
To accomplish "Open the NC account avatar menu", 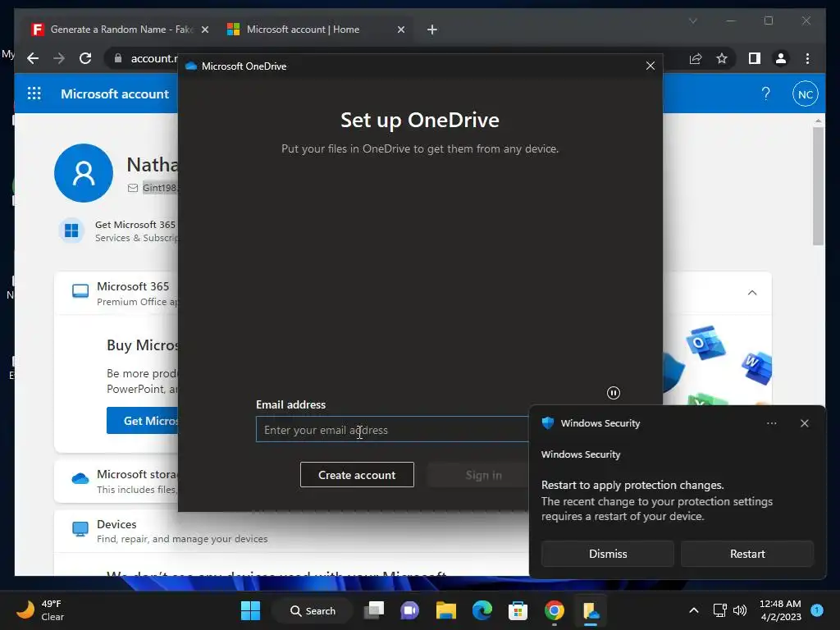I will pyautogui.click(x=806, y=94).
